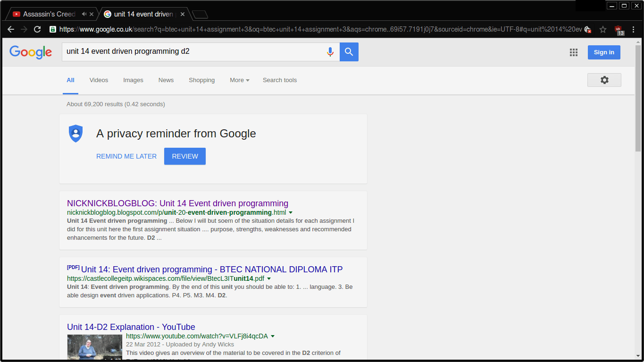Expand options arrow next to nicknickblogblog URL
Viewport: 644px width, 362px height.
click(x=291, y=213)
